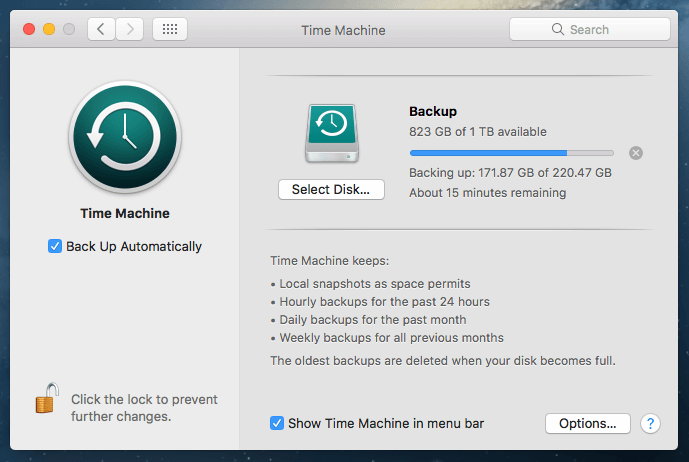689x462 pixels.
Task: Select the Backup disk drive icon
Action: [x=332, y=133]
